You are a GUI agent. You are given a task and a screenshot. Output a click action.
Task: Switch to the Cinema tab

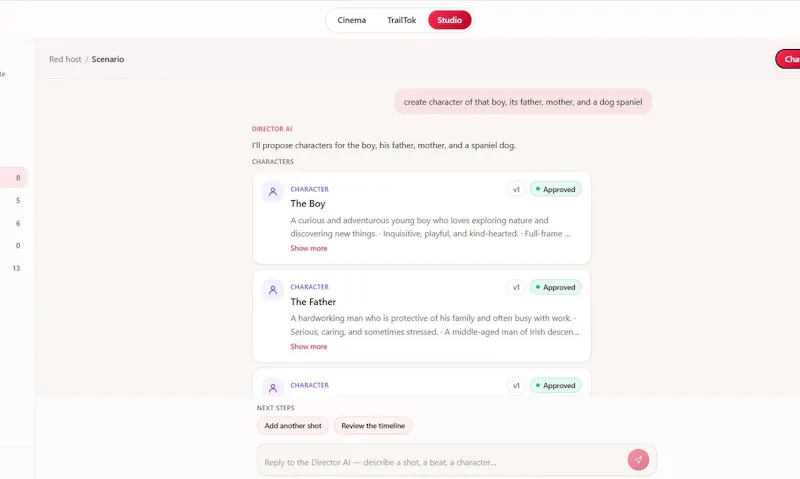tap(352, 20)
